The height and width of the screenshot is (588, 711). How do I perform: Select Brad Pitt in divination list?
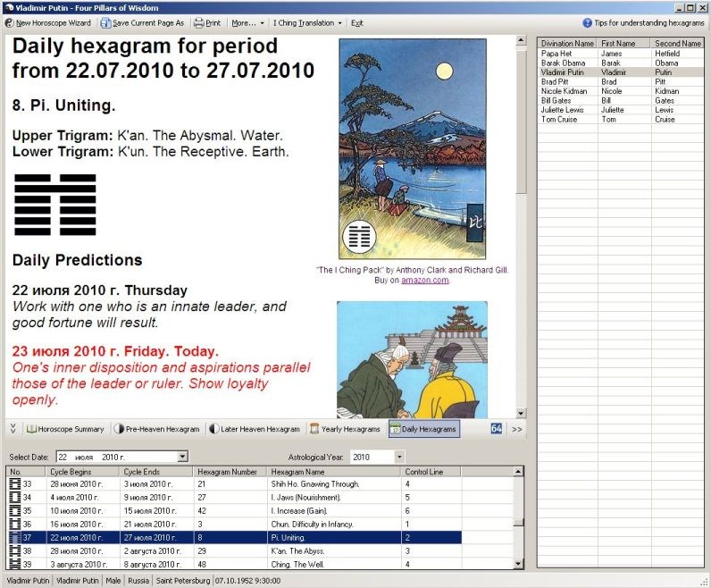[x=620, y=81]
